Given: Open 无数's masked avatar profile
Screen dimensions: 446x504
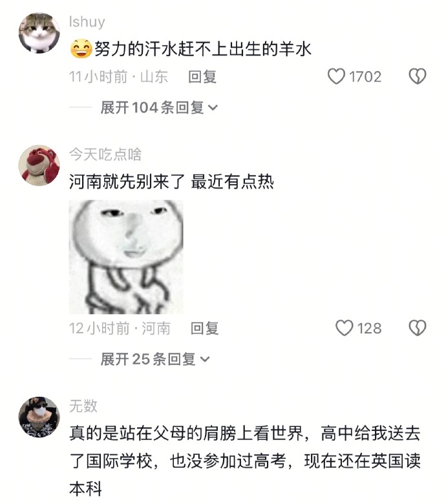Looking at the screenshot, I should 39,417.
